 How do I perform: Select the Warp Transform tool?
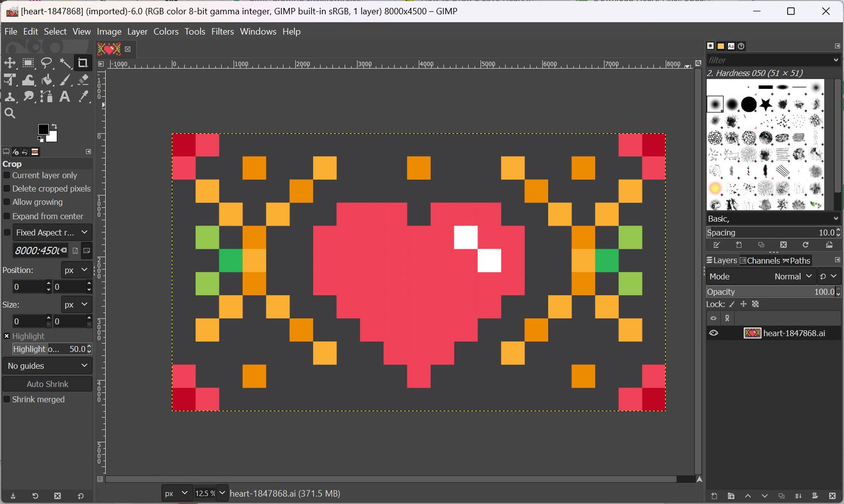pyautogui.click(x=28, y=80)
